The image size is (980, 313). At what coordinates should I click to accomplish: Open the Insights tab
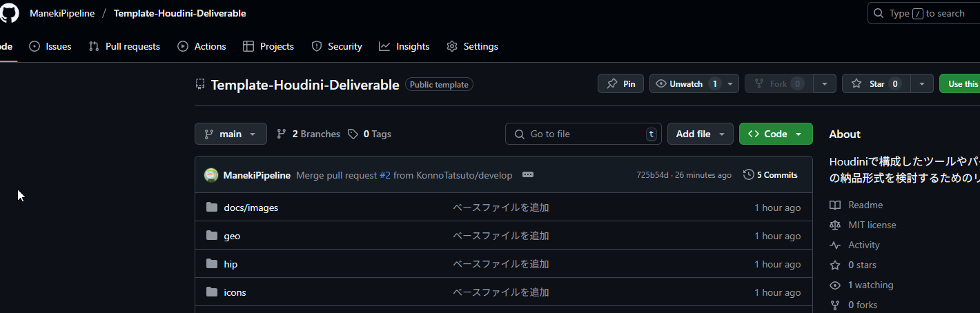(404, 46)
